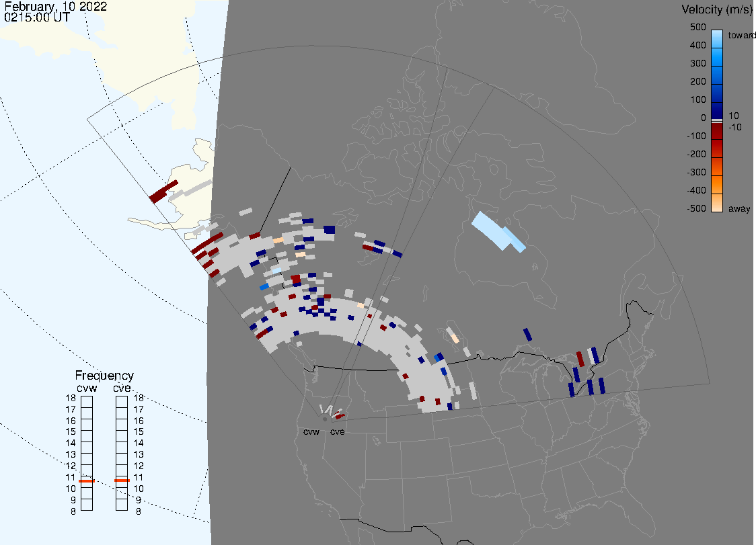Viewport: 756px width, 545px height.
Task: Click the dark red echo over western Alaska
Action: [x=163, y=192]
